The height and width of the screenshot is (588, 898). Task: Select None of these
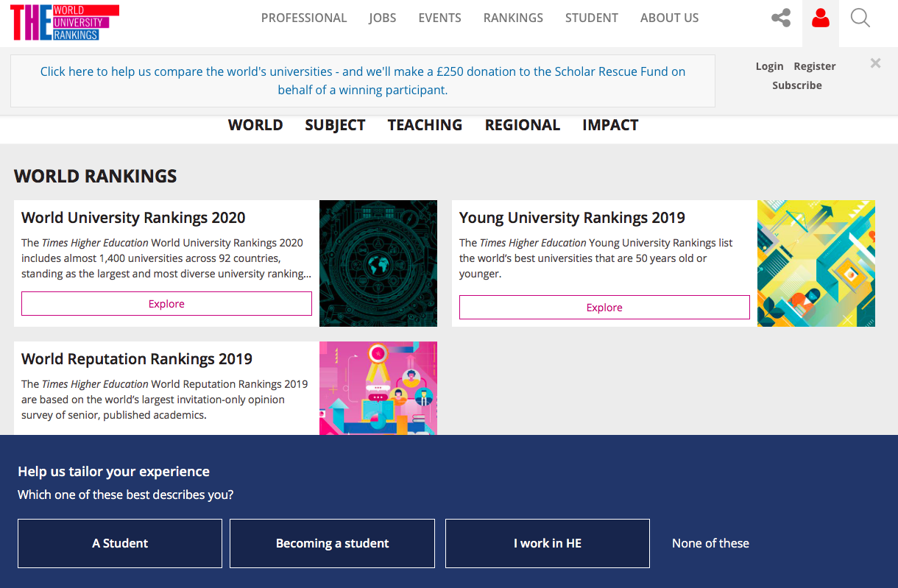tap(710, 544)
